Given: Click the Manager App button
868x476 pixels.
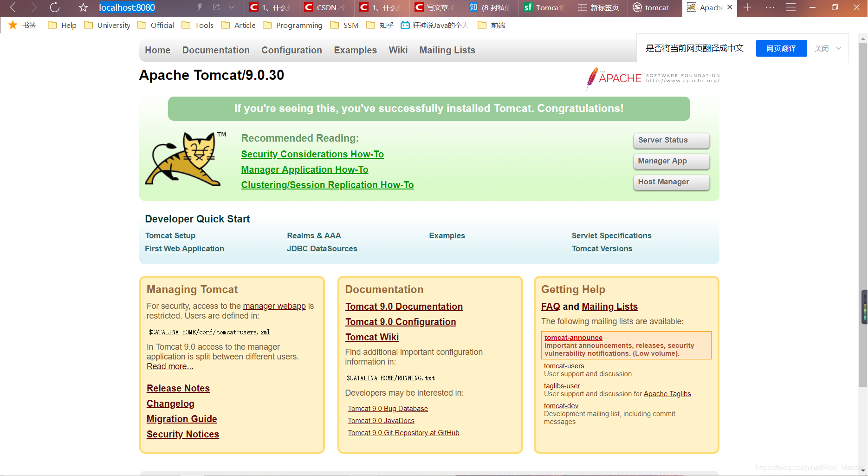Looking at the screenshot, I should tap(671, 161).
